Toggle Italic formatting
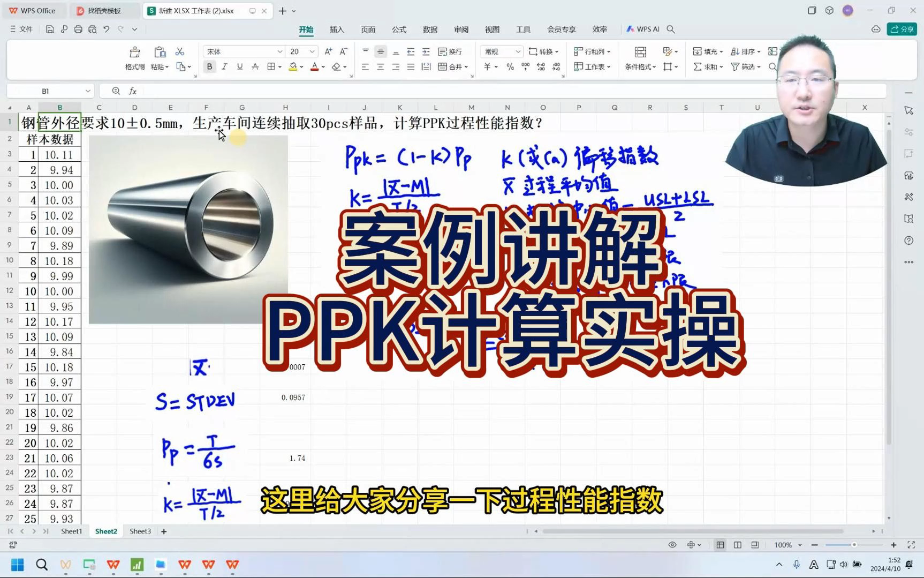Screen dimensions: 924x578 224,66
